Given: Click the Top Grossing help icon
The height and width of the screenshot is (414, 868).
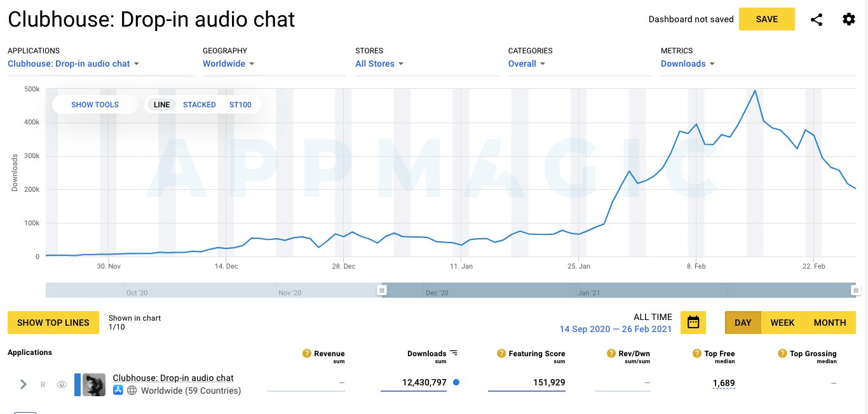Looking at the screenshot, I should [x=782, y=354].
